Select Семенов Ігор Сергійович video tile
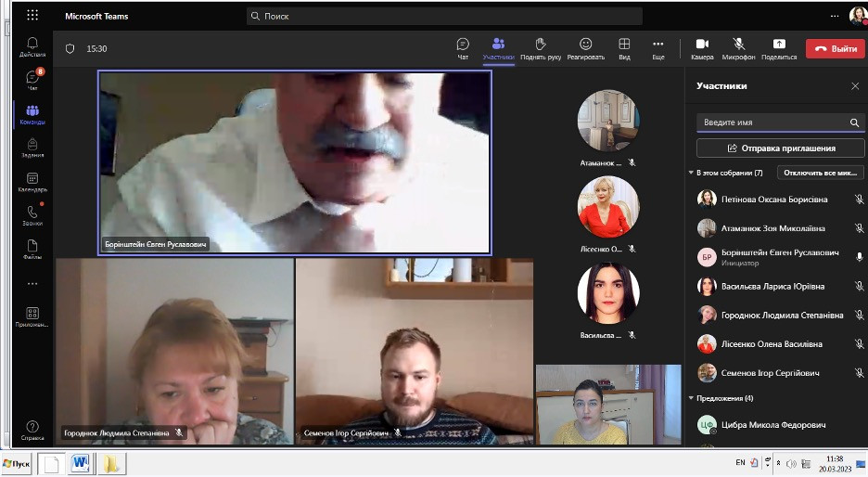The image size is (868, 477). pyautogui.click(x=415, y=351)
